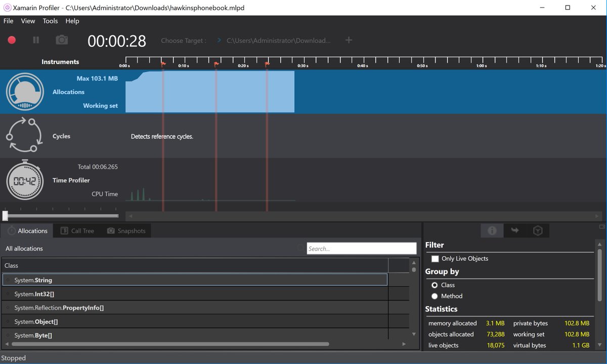Add a new target with the plus icon
The image size is (607, 364).
[x=349, y=40]
